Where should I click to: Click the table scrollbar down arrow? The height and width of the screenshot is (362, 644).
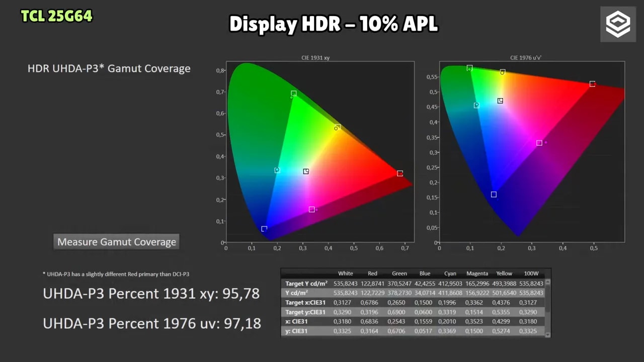pos(548,334)
